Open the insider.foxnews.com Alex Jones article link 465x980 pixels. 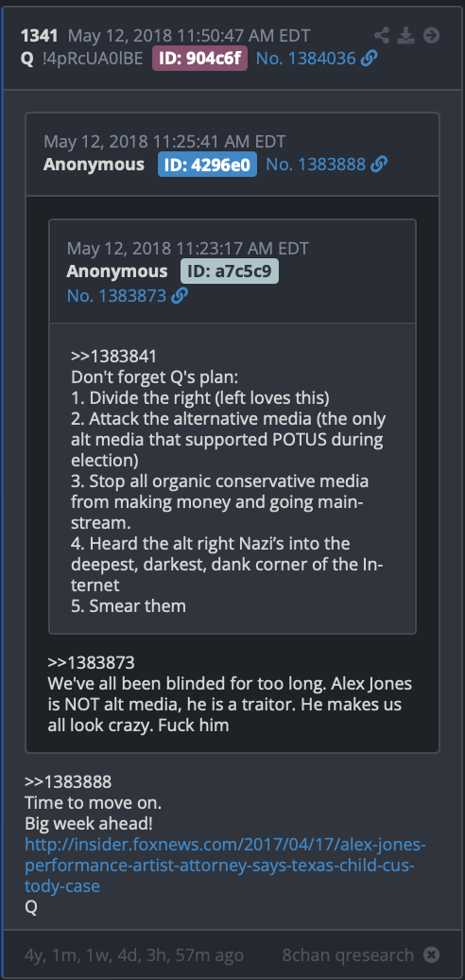(x=225, y=866)
